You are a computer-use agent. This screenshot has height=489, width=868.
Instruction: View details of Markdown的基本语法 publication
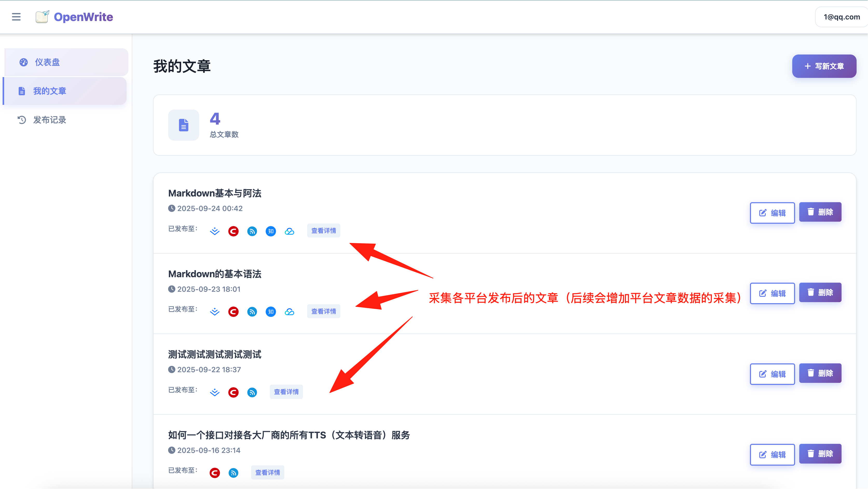pos(323,311)
